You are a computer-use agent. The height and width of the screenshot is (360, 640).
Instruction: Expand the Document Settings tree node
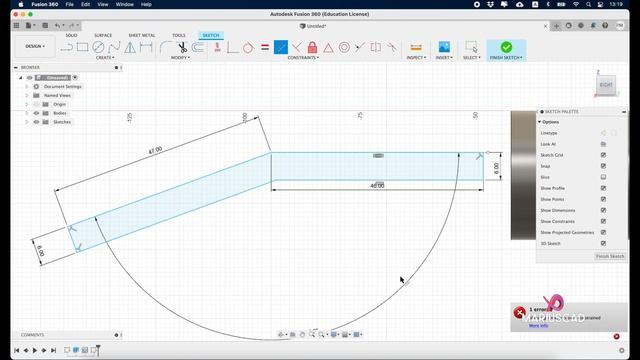(27, 87)
